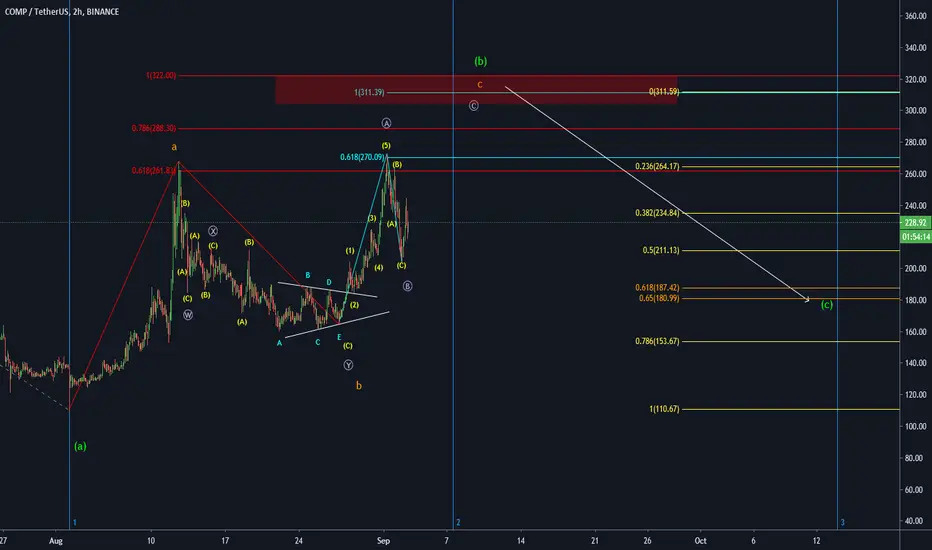This screenshot has width=932, height=550.
Task: Click the green (a) wave label
Action: coord(80,446)
